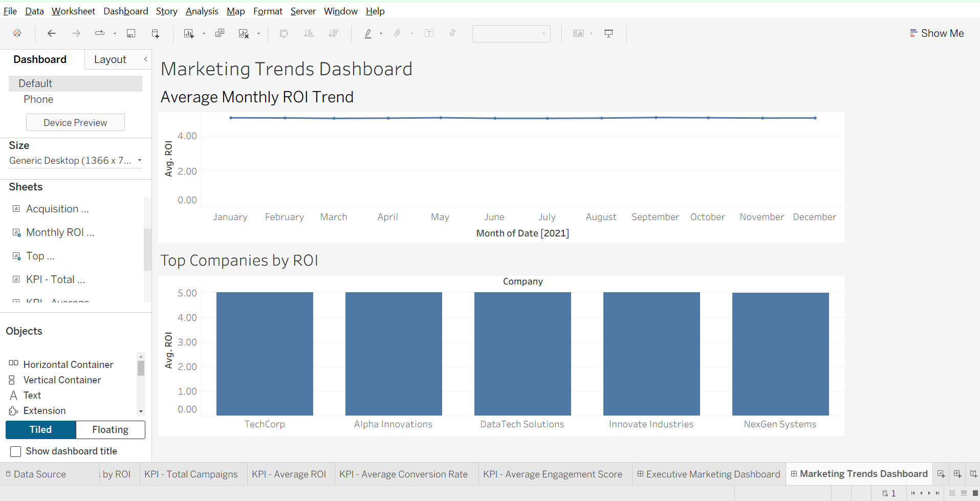
Task: Click the Sort Descending toolbar icon
Action: click(334, 33)
